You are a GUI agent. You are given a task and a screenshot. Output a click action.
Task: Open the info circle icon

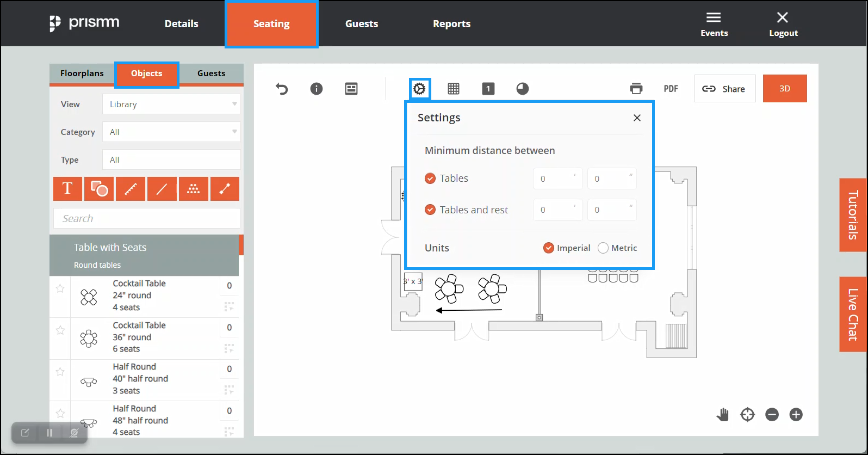[317, 89]
